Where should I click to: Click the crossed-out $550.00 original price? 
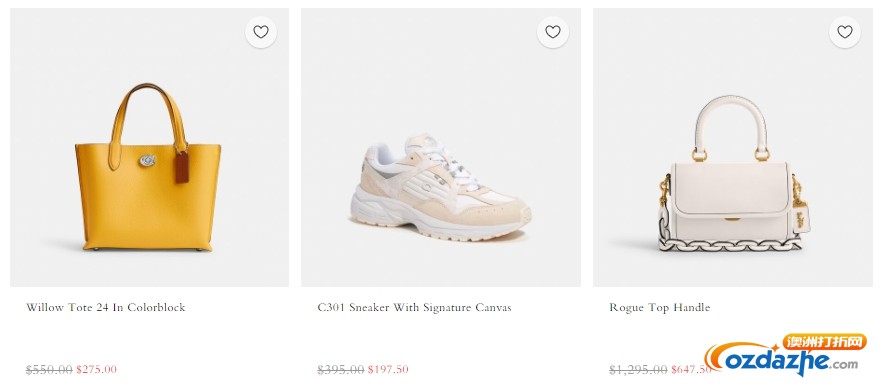[49, 370]
